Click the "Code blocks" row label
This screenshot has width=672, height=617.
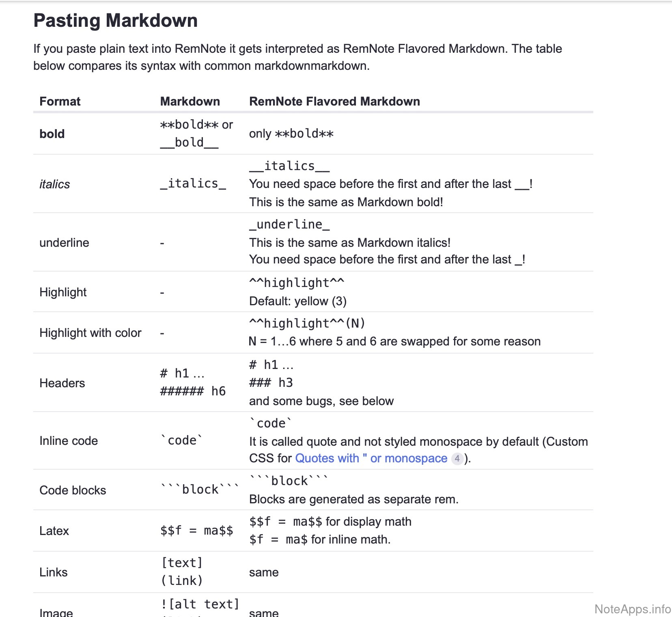73,490
